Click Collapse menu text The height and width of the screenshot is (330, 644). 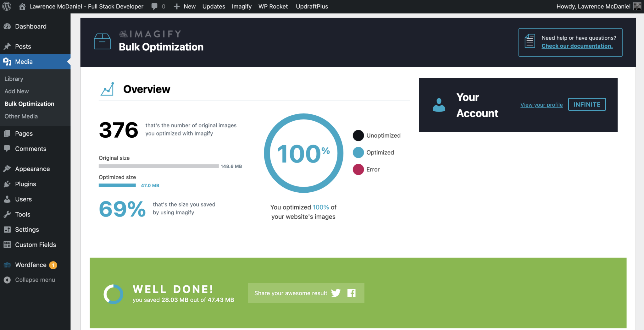point(35,280)
